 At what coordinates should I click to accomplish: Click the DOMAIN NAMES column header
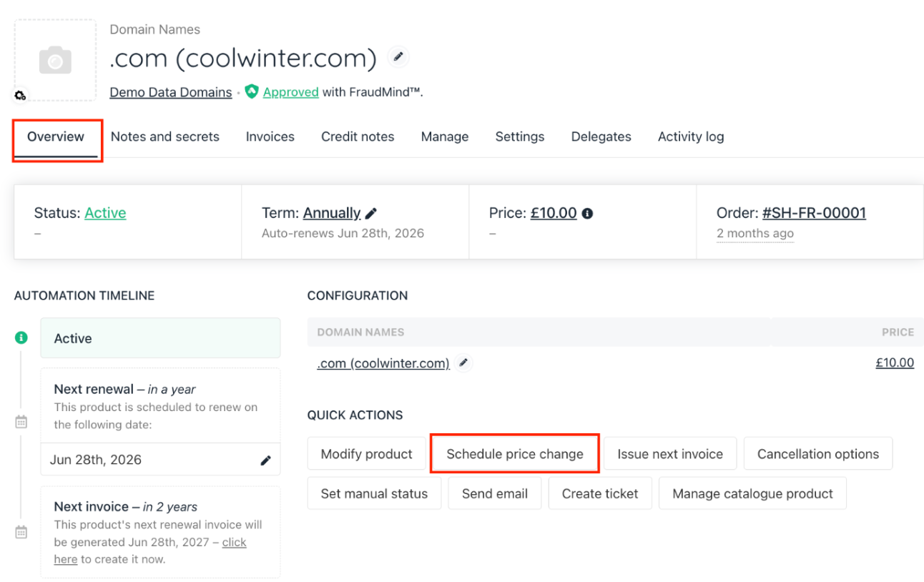(x=360, y=332)
